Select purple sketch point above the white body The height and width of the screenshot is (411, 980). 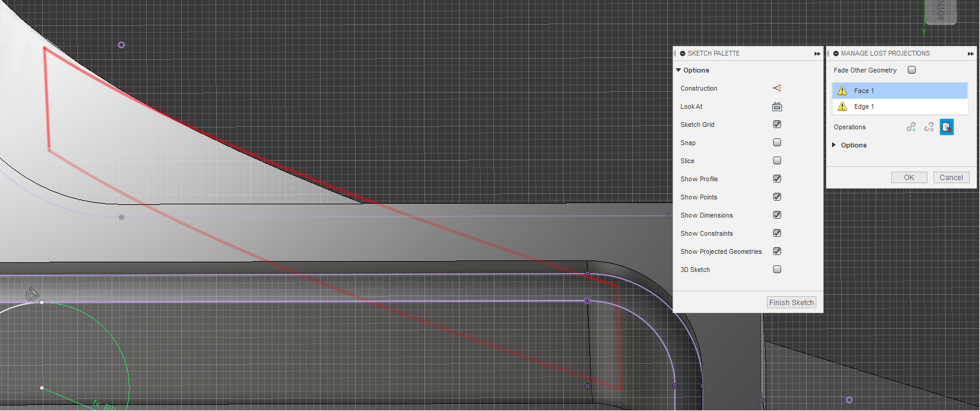121,45
